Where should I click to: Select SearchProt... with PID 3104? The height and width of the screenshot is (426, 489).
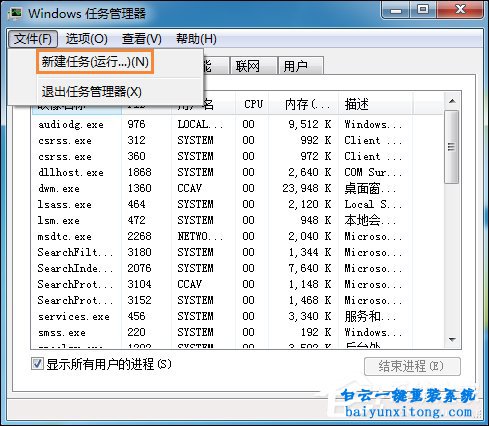coord(238,284)
